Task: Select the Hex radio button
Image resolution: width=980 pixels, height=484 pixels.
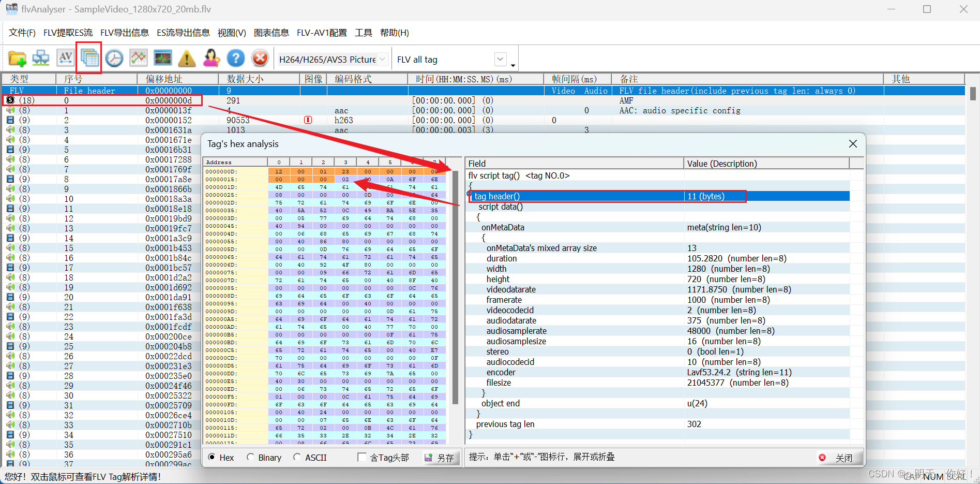Action: click(x=212, y=457)
